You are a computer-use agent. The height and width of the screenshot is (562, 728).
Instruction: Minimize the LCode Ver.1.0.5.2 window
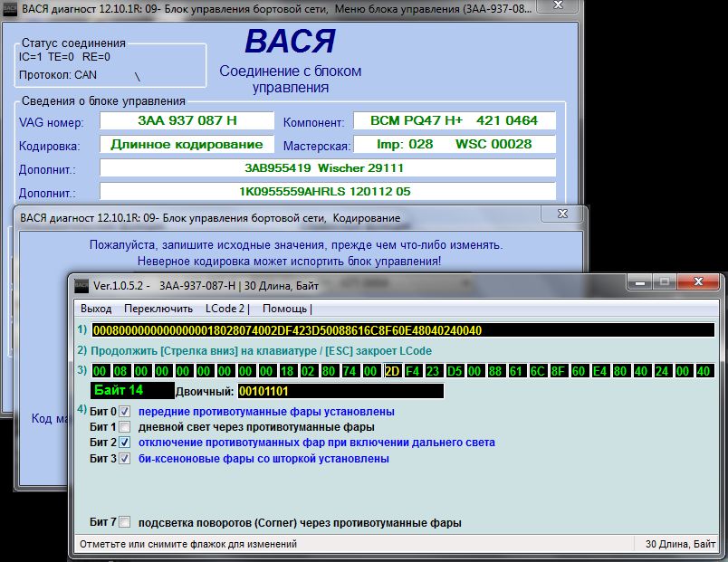pyautogui.click(x=640, y=281)
